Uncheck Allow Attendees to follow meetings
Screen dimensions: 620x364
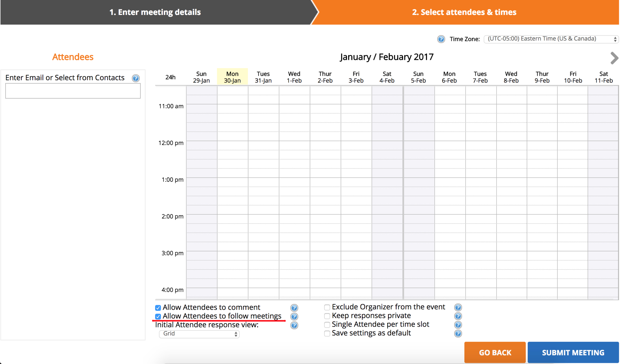158,316
